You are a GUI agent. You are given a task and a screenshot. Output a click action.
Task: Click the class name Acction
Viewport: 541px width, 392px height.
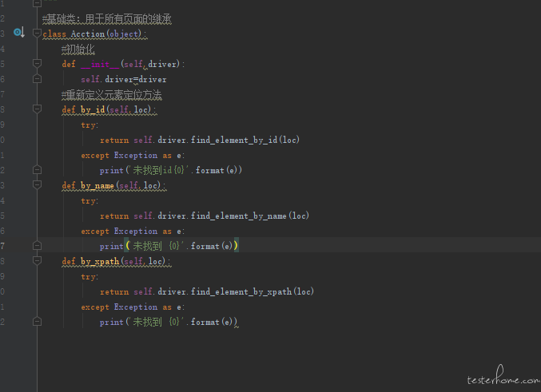pyautogui.click(x=88, y=34)
